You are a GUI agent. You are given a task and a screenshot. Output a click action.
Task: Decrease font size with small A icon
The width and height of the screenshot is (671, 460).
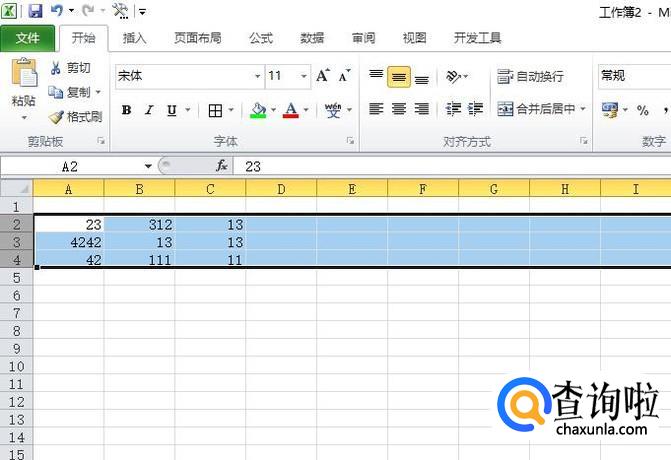click(344, 76)
